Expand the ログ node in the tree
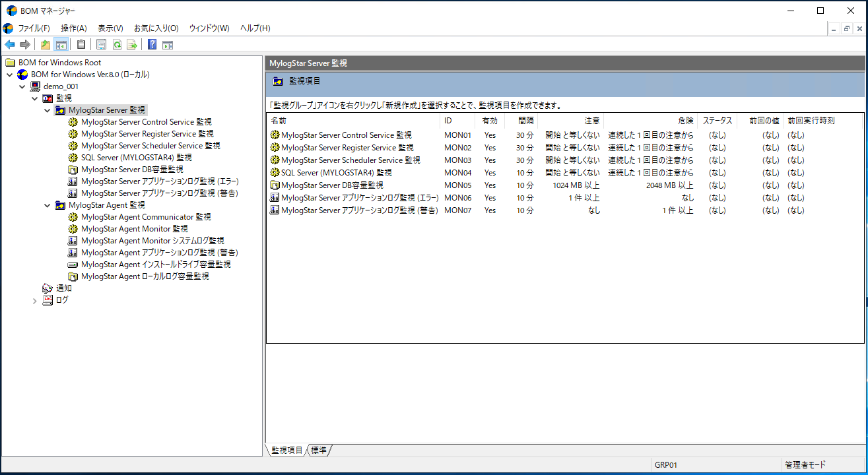 (x=34, y=300)
